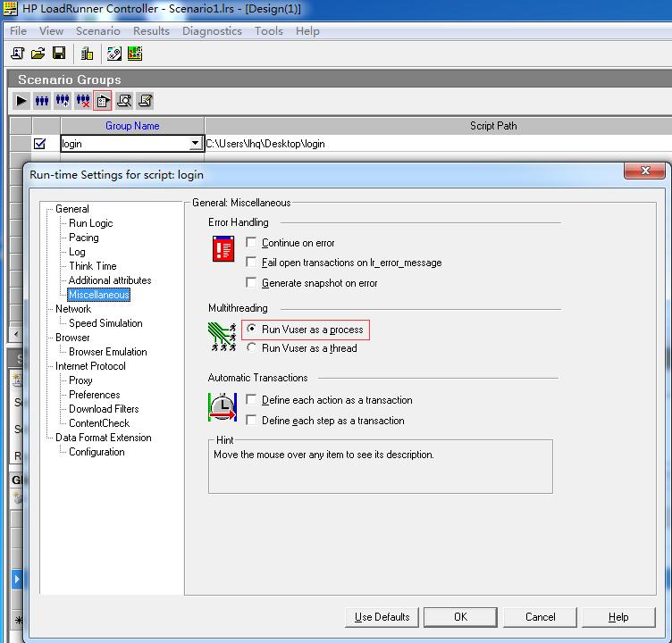Select Think Time tree item

[93, 266]
